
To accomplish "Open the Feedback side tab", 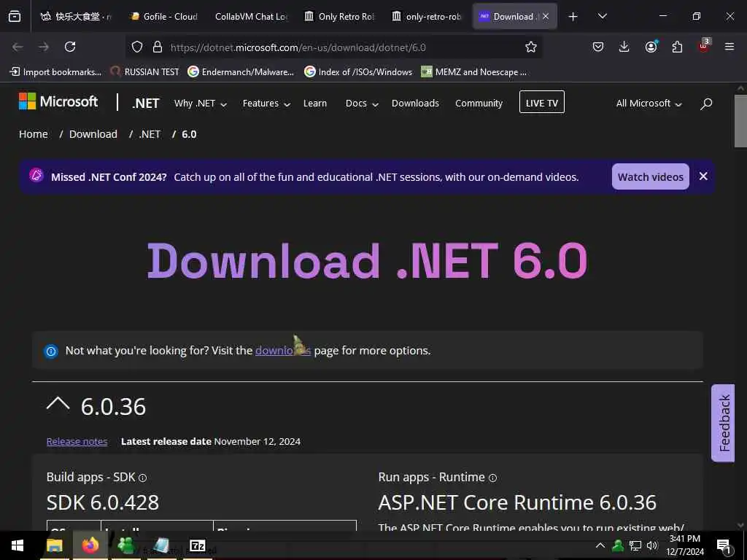I will coord(723,423).
